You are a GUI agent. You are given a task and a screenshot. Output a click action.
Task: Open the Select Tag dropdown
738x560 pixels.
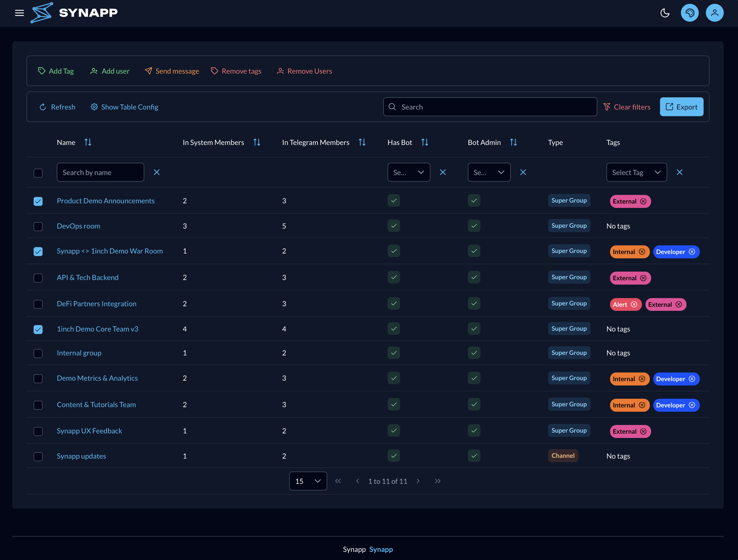point(636,172)
